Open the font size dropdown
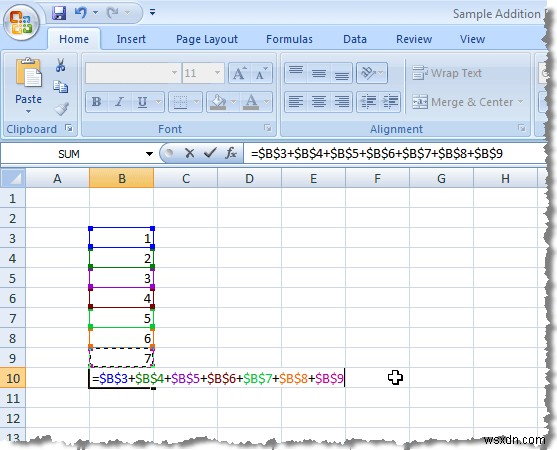 (x=217, y=73)
